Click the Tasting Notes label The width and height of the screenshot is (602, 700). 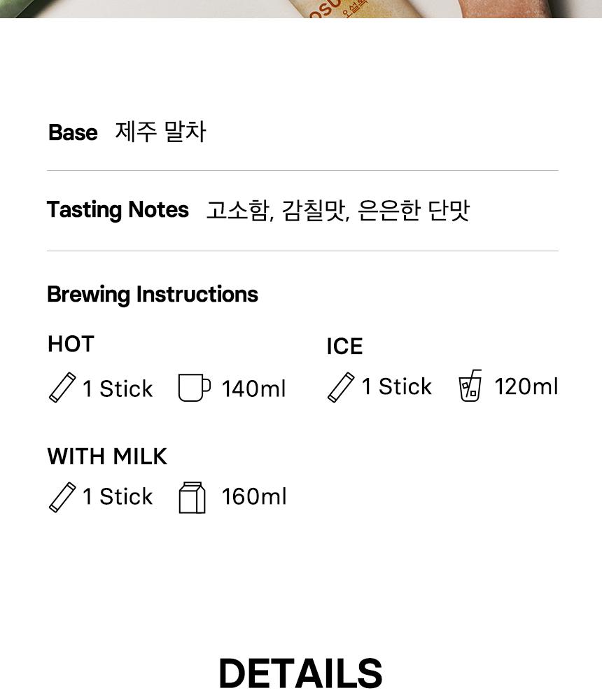coord(118,210)
